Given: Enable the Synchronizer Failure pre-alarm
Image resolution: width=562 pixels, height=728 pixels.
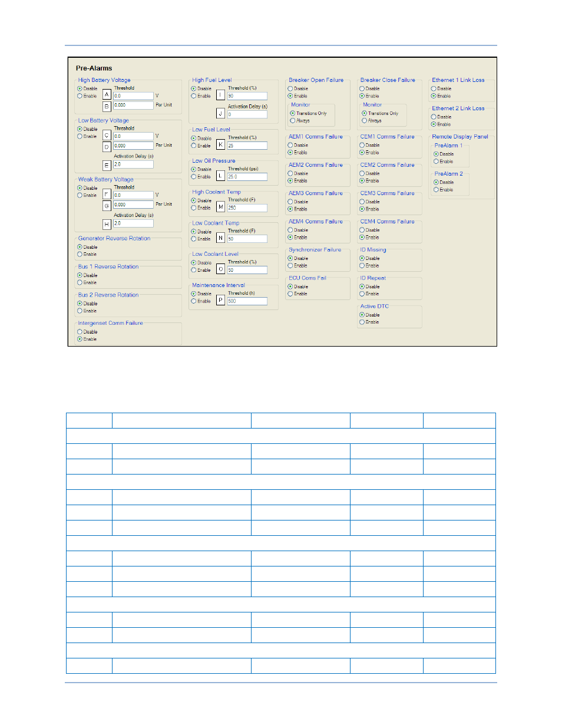Looking at the screenshot, I should pos(290,266).
